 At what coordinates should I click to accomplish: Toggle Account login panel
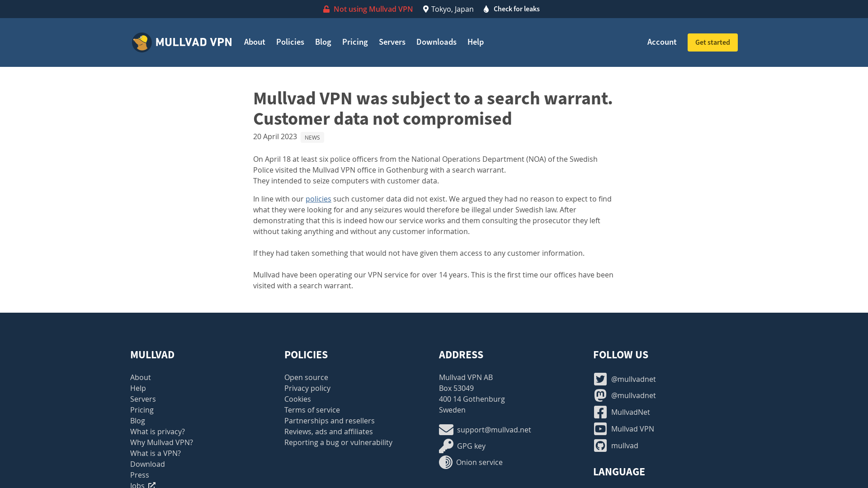pos(662,42)
